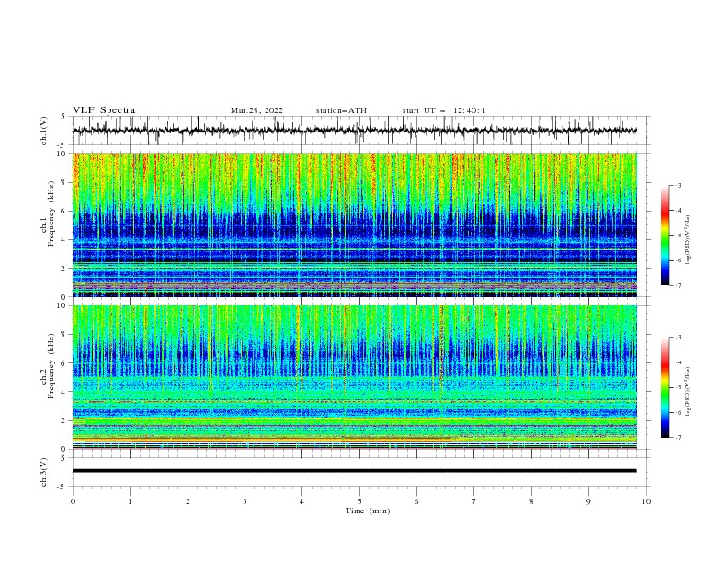Click the lower colorbar 'log(PSD)(V²/Hz)' label
Viewport: 728px width, 563px height.
click(x=688, y=392)
